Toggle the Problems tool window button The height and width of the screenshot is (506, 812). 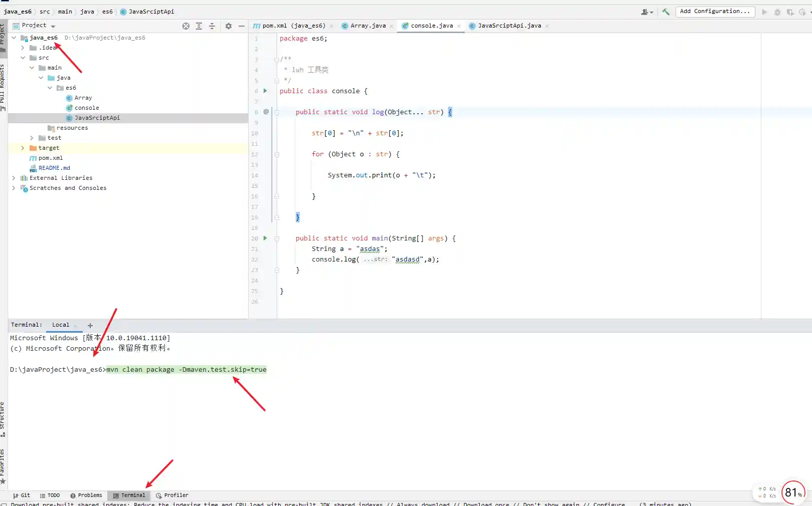coord(86,495)
